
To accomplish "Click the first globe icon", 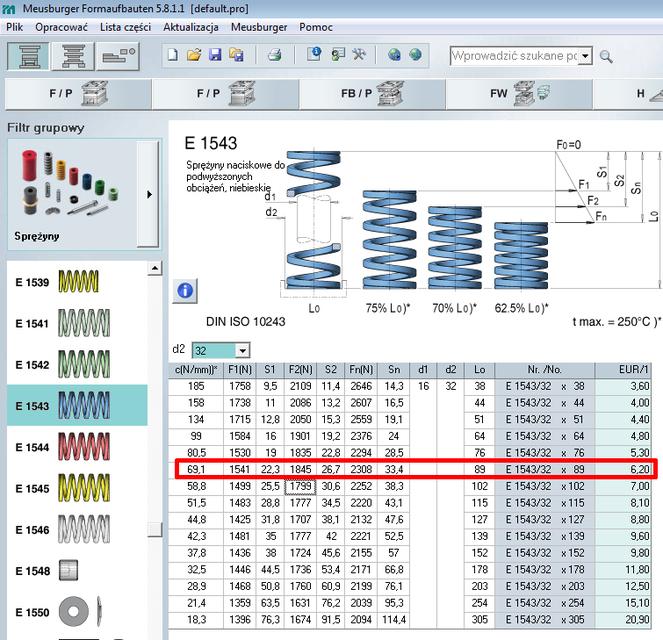I will point(394,55).
